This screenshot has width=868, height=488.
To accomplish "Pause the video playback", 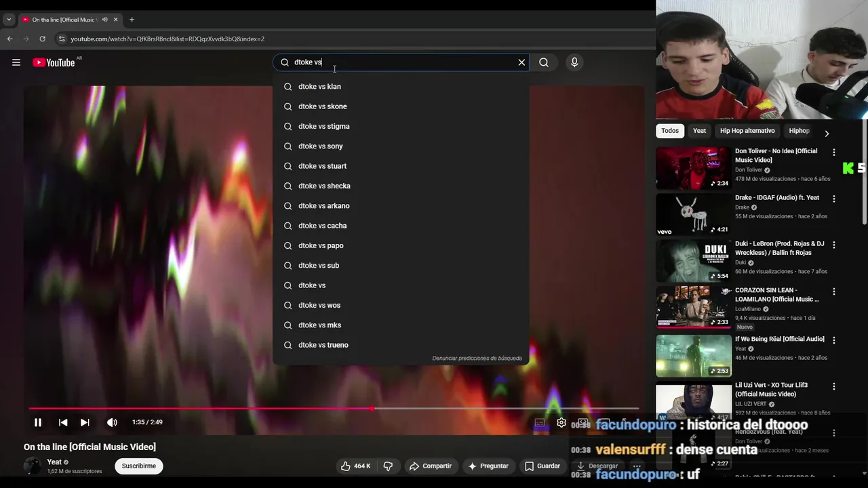I will (38, 422).
